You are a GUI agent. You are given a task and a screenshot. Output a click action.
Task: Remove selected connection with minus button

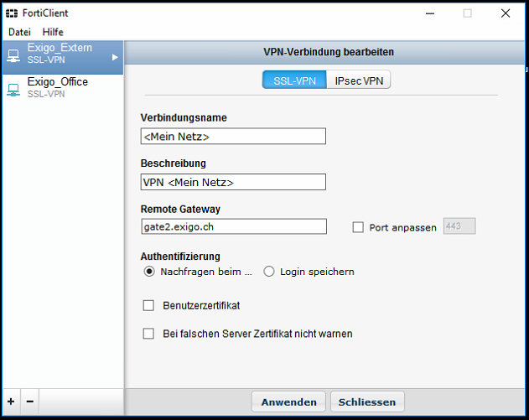[x=29, y=402]
